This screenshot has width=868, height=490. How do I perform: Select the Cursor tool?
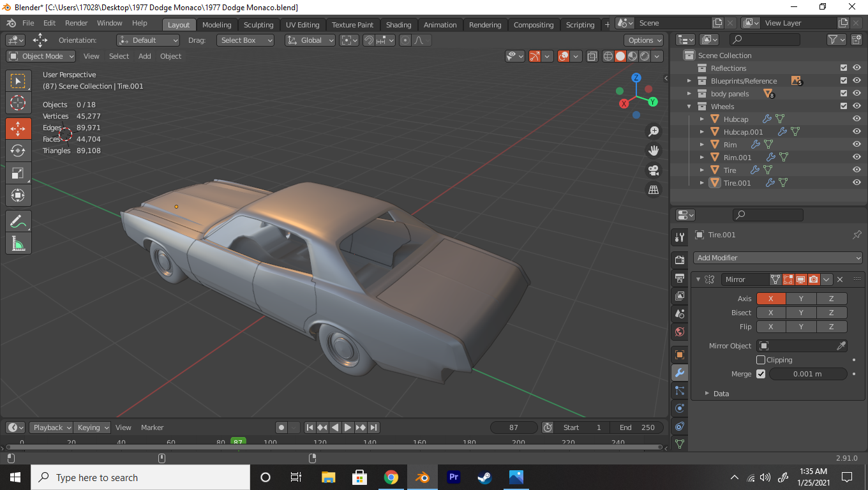[x=18, y=103]
